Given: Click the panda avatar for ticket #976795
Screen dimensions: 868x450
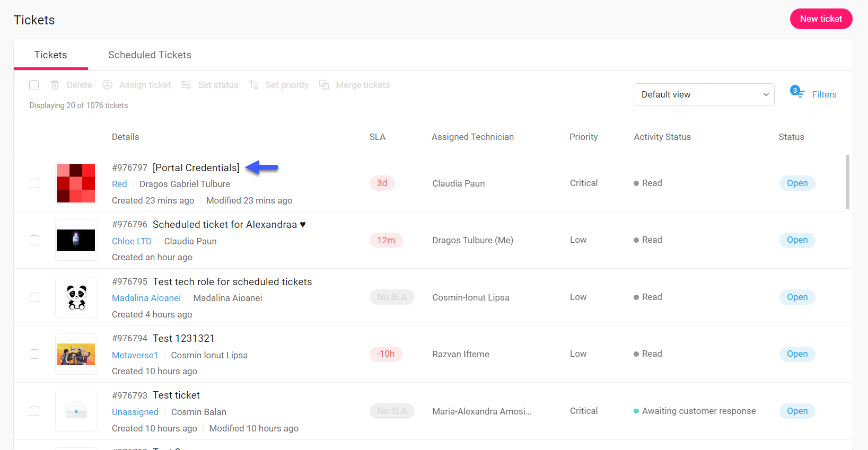Looking at the screenshot, I should [x=76, y=297].
